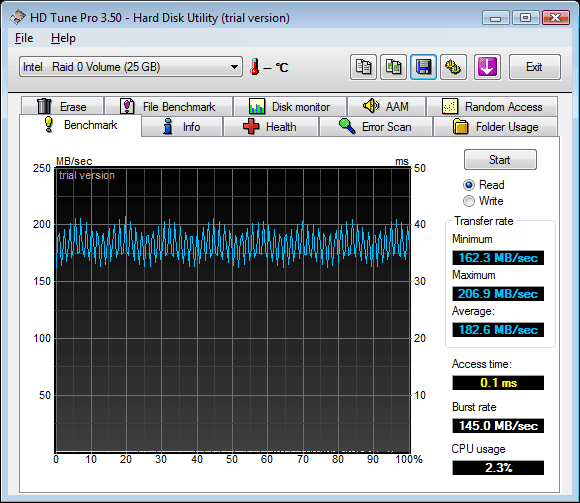
Task: Switch to the File Benchmark tab
Action: [169, 107]
